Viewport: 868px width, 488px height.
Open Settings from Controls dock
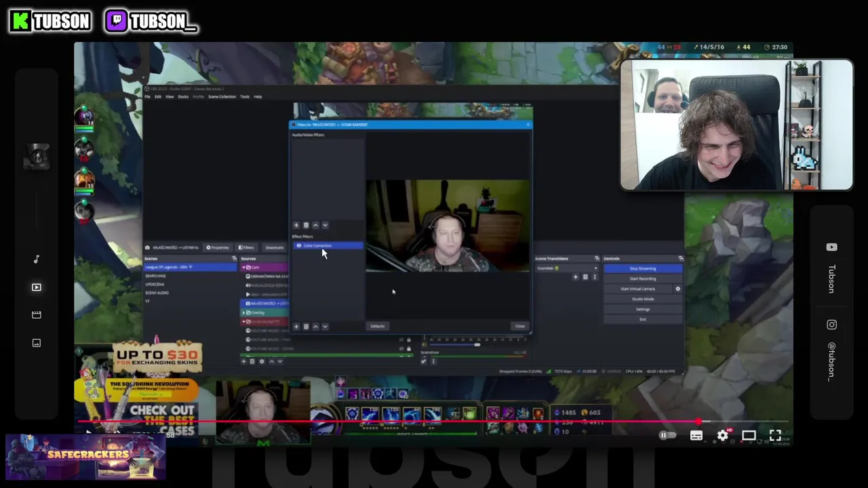coord(643,309)
